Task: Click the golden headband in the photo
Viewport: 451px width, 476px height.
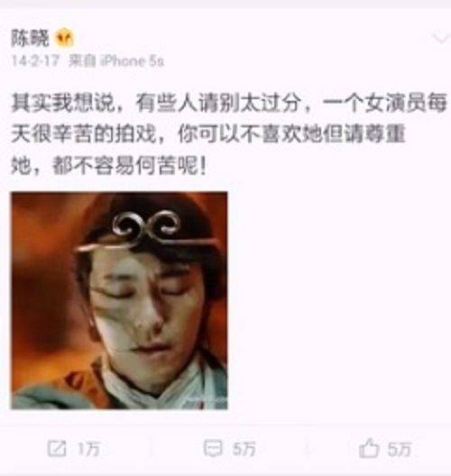Action: [146, 233]
